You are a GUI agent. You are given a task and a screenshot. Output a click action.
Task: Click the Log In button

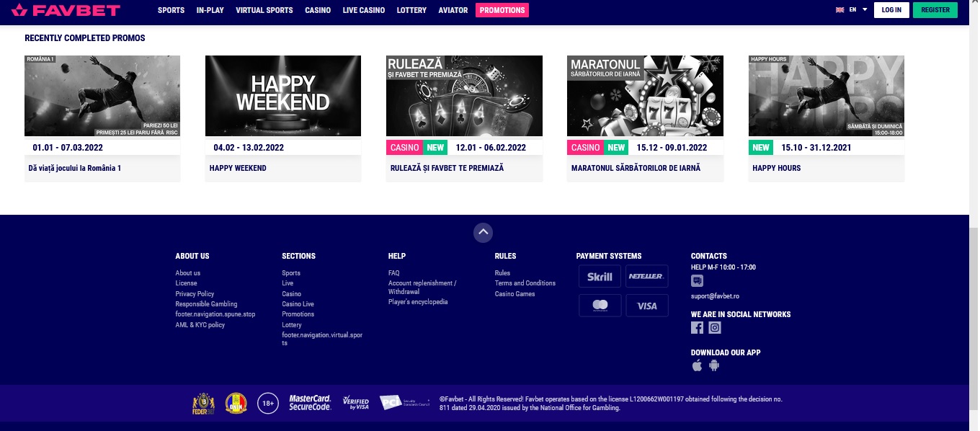pyautogui.click(x=891, y=10)
